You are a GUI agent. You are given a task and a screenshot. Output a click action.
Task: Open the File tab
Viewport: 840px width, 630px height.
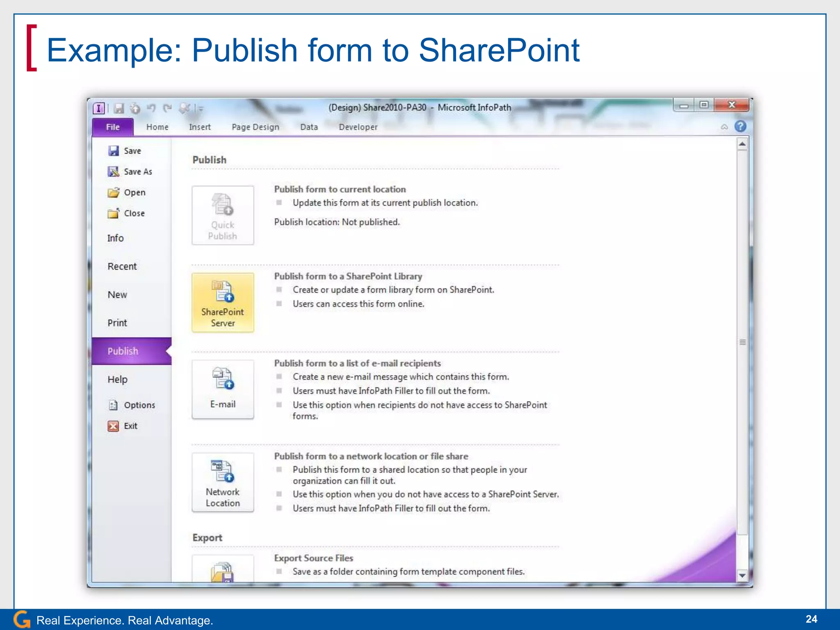113,127
